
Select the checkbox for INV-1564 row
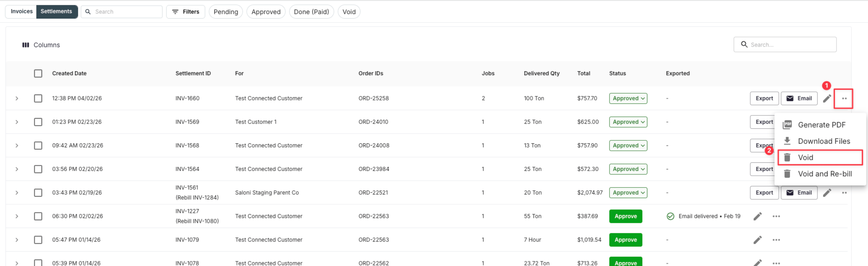(38, 169)
